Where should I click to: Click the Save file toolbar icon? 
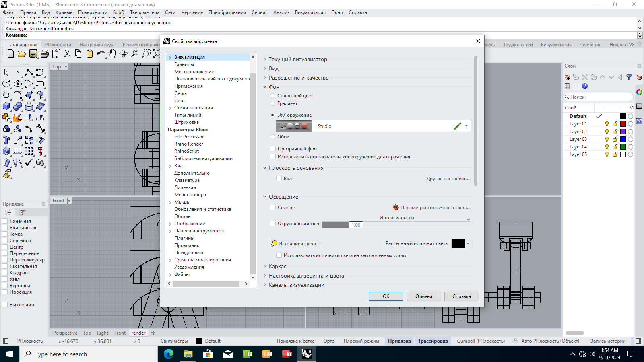33,53
